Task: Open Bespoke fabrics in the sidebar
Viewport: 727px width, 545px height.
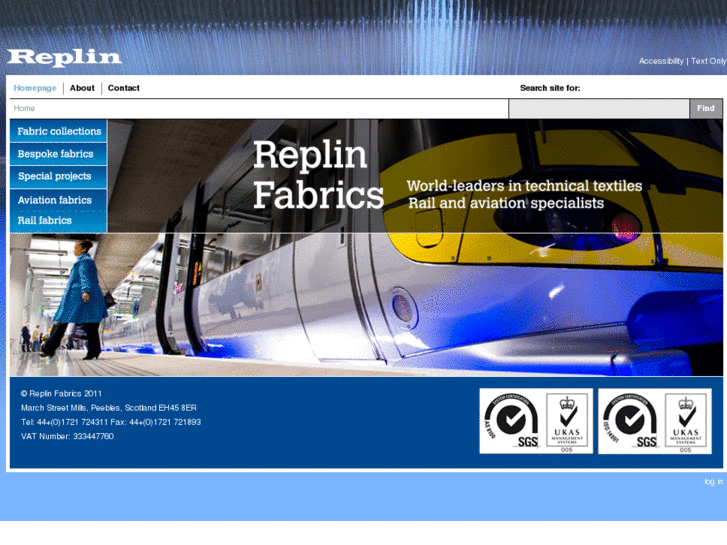Action: 59,154
